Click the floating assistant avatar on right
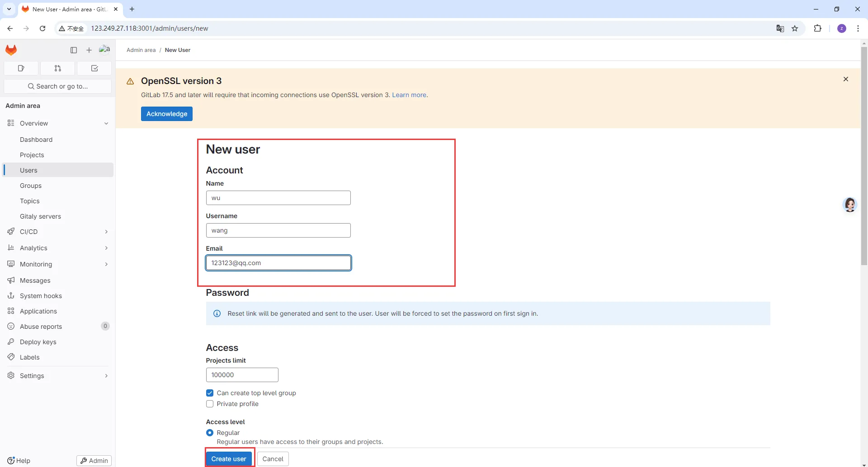 pos(850,205)
